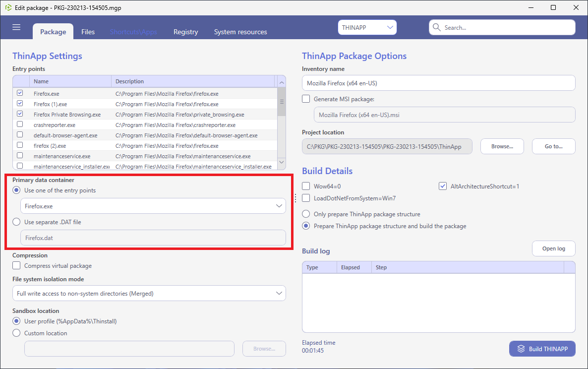Enable the default-browser-agent.exe entry point

tap(20, 134)
